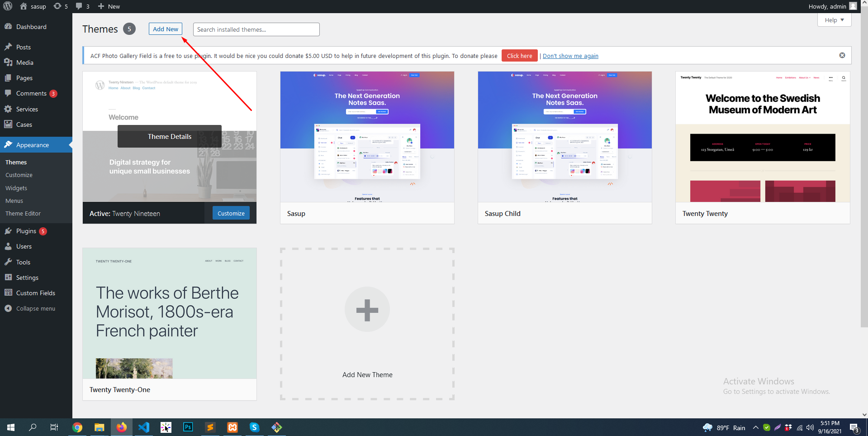Click the Add New button
This screenshot has width=868, height=436.
click(x=166, y=29)
